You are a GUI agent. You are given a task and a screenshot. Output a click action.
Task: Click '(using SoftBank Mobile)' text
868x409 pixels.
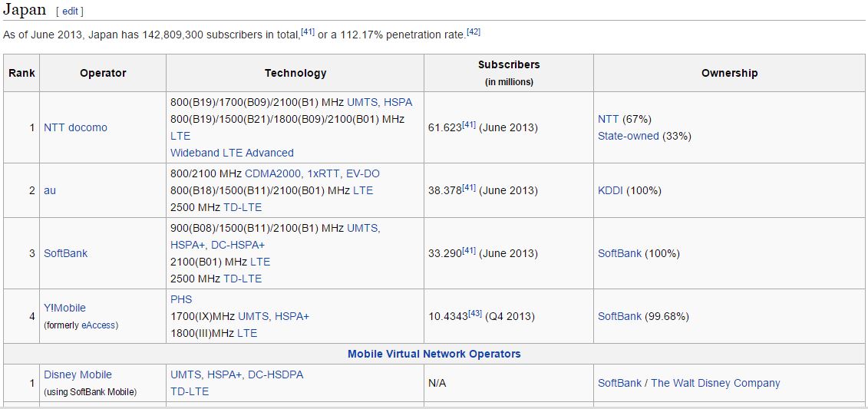coord(91,392)
